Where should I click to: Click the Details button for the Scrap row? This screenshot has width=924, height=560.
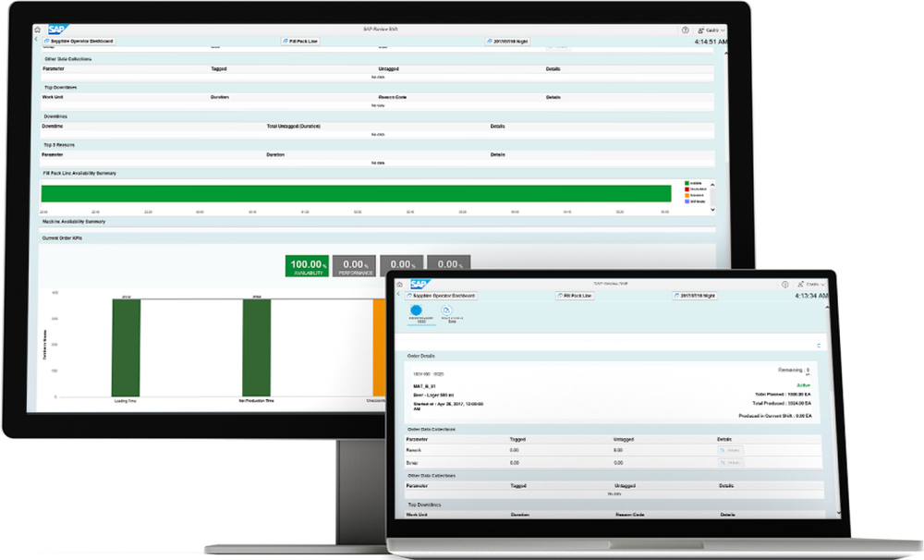pyautogui.click(x=731, y=463)
